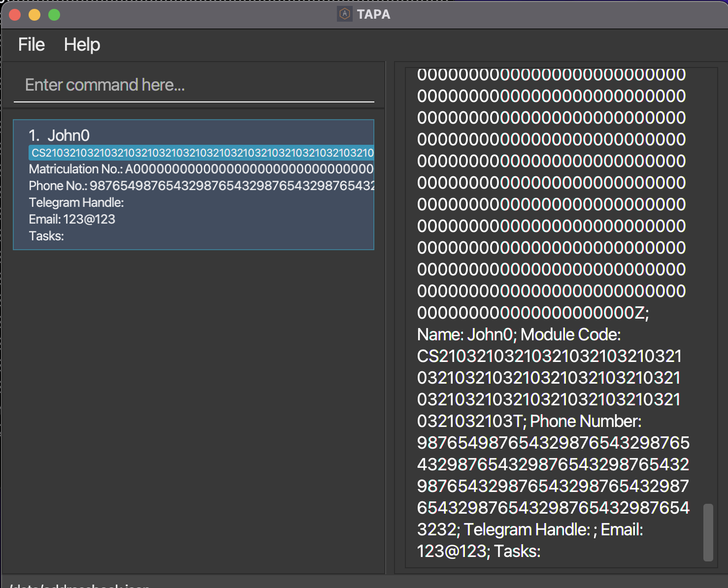
Task: Maximize TAPA window with green button
Action: [54, 15]
